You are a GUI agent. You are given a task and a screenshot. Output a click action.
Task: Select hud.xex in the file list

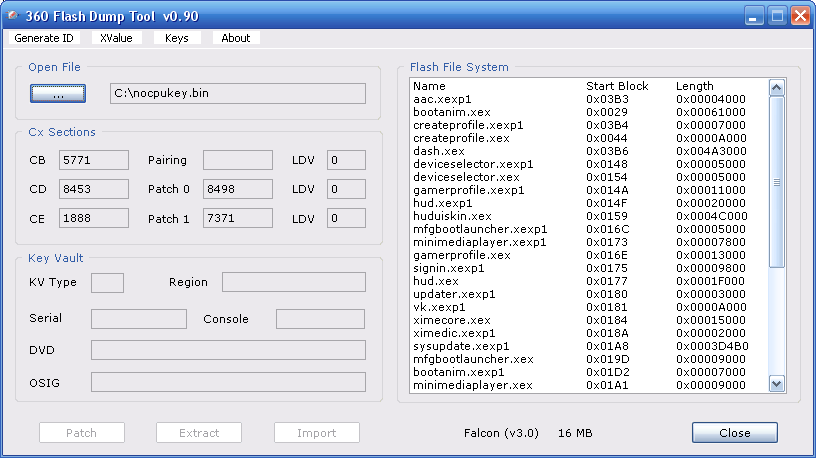pos(588,281)
